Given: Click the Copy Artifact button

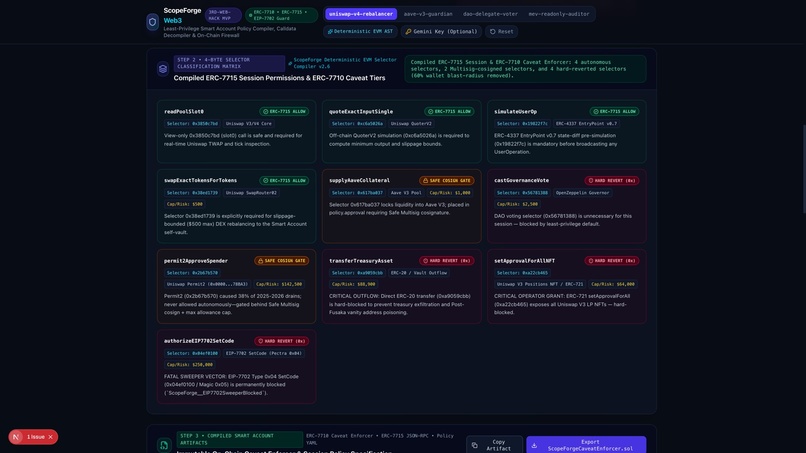Looking at the screenshot, I should tap(494, 445).
